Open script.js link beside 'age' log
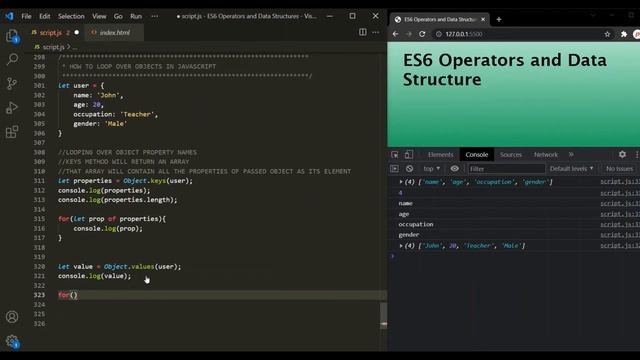Image resolution: width=640 pixels, height=360 pixels. [620, 214]
